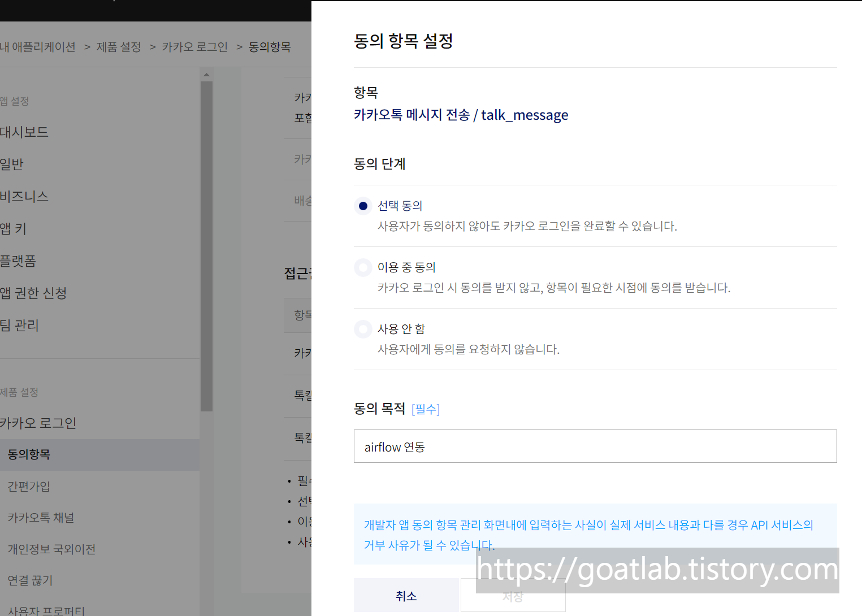The height and width of the screenshot is (616, 862).
Task: Open 간편가입 submenu item
Action: [29, 487]
